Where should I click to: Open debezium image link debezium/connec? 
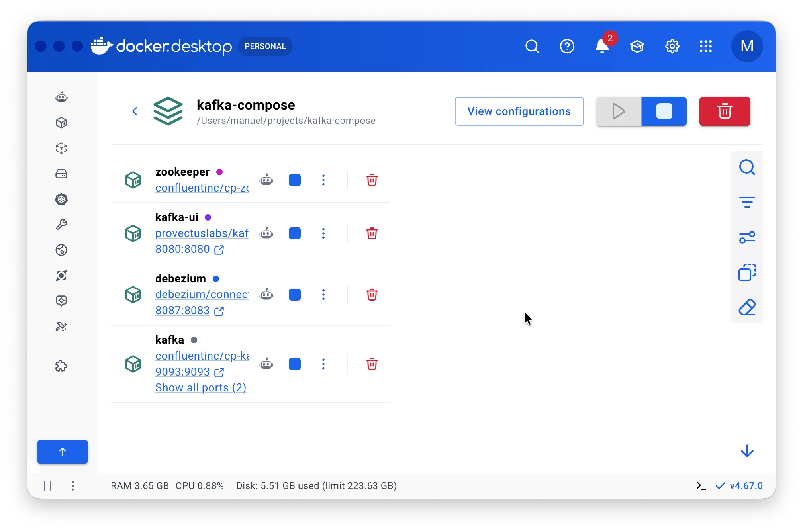pos(202,294)
